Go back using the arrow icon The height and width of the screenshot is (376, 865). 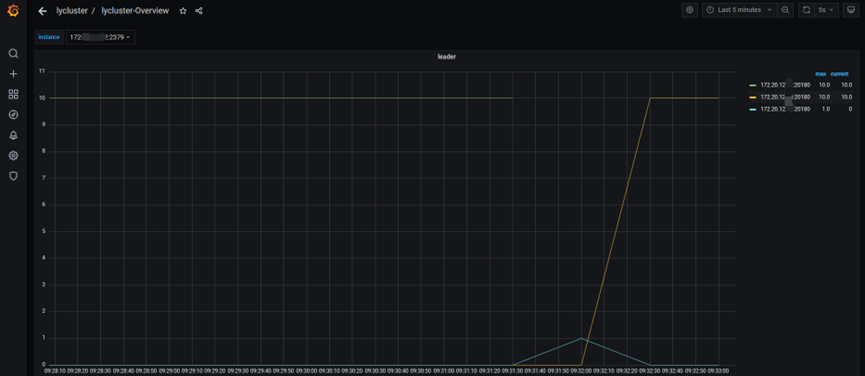click(x=42, y=10)
